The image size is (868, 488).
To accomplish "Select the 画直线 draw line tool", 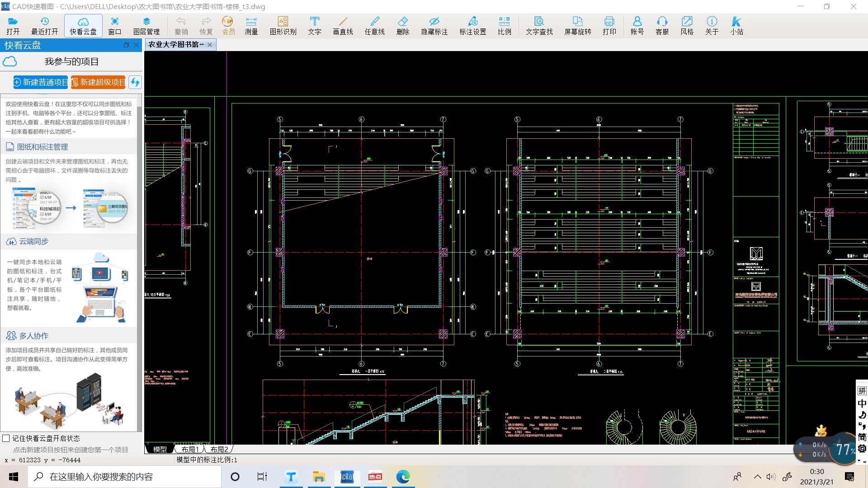I will click(x=343, y=26).
